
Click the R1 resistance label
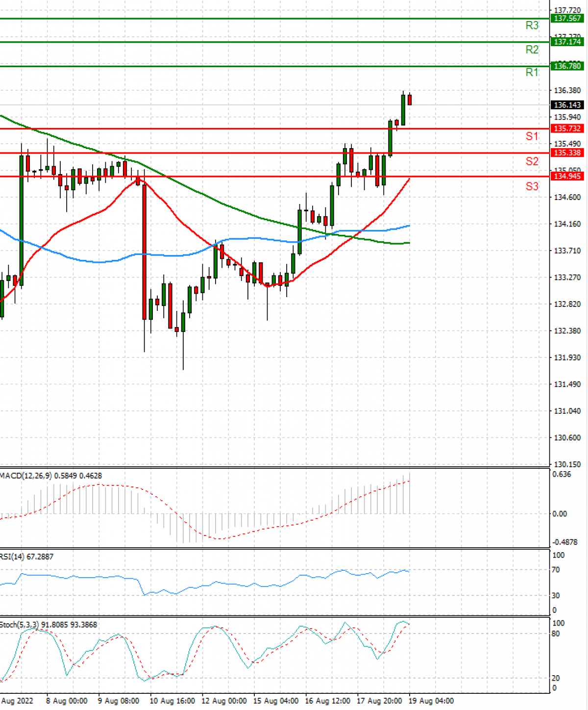click(532, 73)
